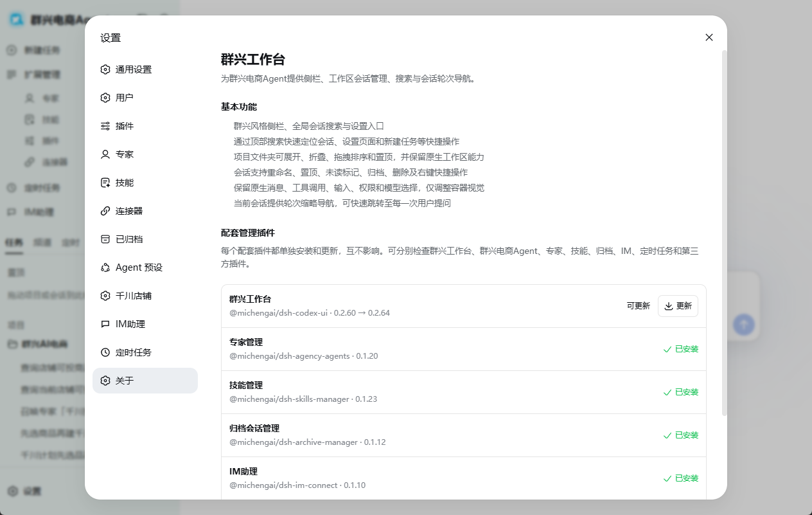Open the 定时任务 section in settings dialog
The image size is (812, 515).
pyautogui.click(x=145, y=352)
